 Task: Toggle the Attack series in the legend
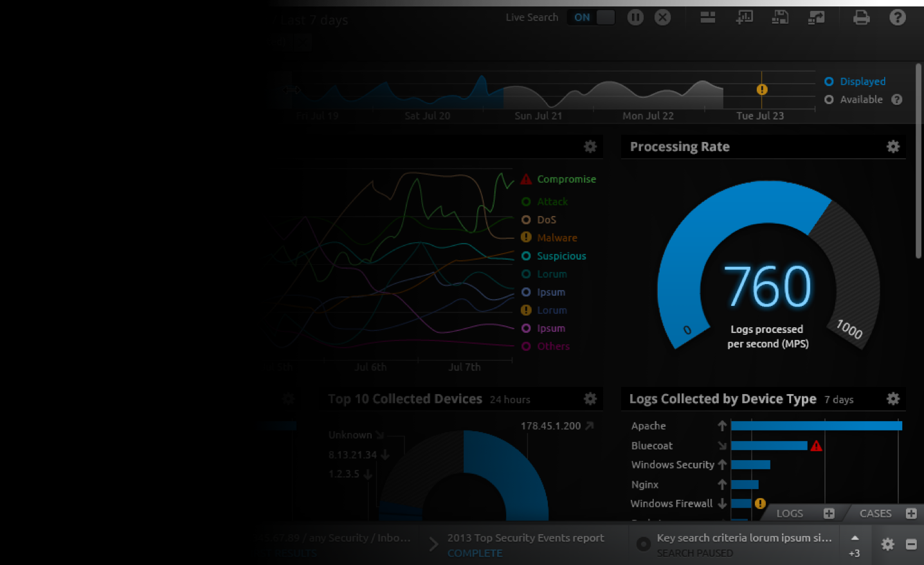point(545,202)
